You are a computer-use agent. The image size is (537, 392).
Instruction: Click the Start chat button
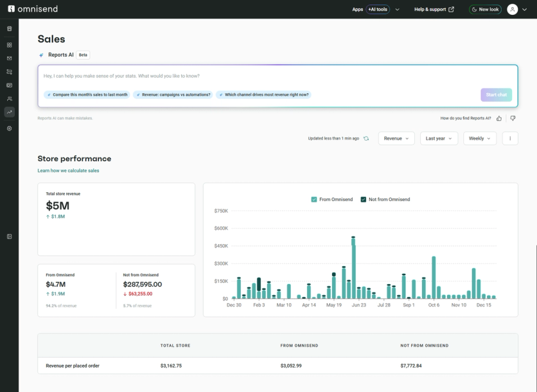[496, 94]
